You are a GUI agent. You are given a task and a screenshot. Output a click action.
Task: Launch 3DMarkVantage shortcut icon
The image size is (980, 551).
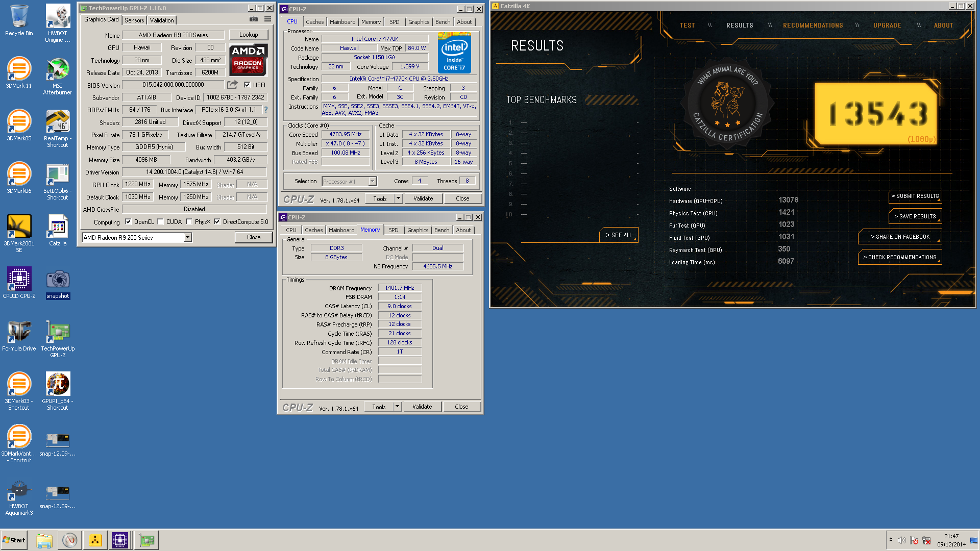tap(19, 443)
